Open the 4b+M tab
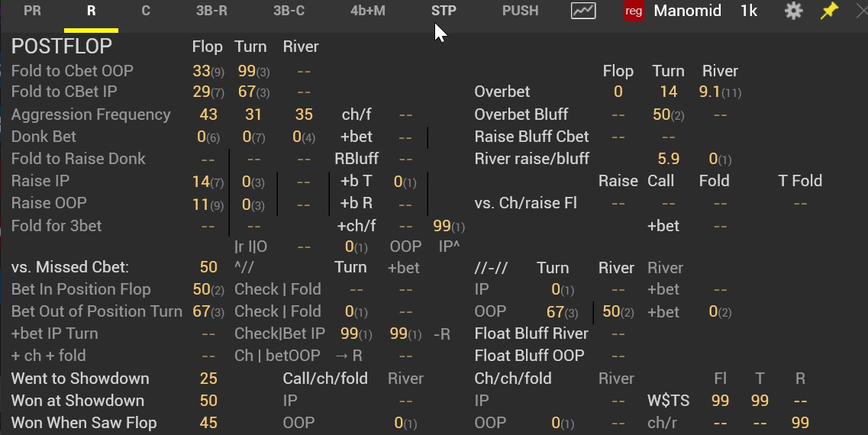868x435 pixels. [x=367, y=11]
